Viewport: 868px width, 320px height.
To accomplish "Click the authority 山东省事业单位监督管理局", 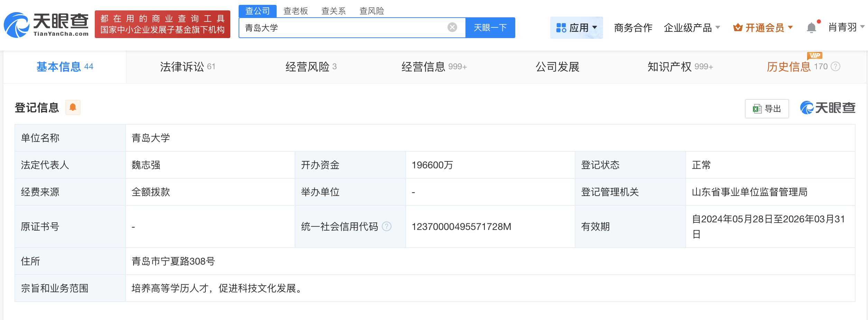I will (750, 192).
